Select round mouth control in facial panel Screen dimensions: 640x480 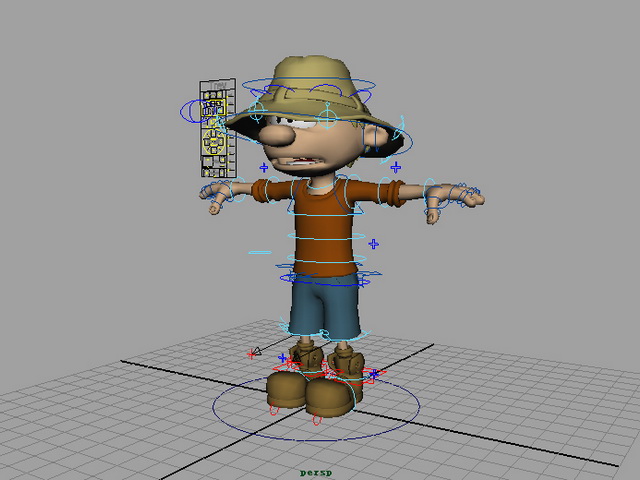[x=214, y=142]
